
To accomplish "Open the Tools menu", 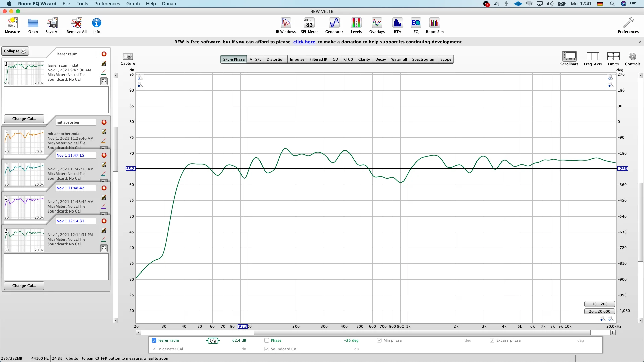I will [x=82, y=4].
